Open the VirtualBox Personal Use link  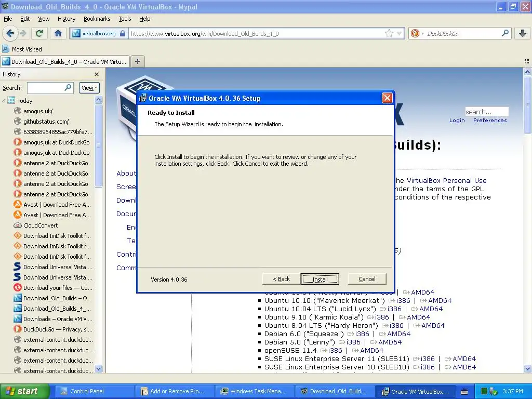446,180
